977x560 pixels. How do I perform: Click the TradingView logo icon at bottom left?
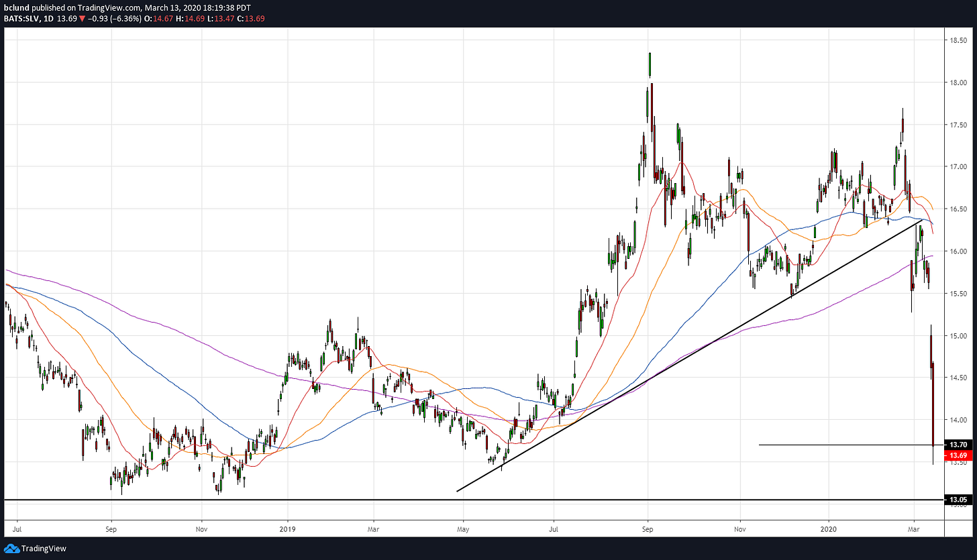pos(11,549)
